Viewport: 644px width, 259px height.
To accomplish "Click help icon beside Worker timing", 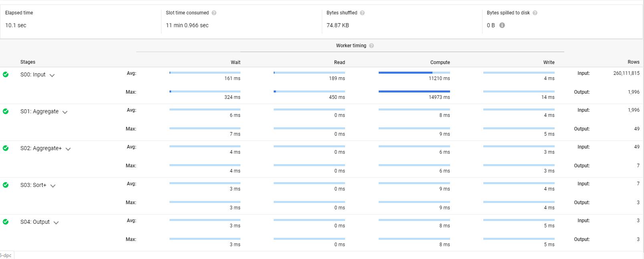I will coord(371,46).
